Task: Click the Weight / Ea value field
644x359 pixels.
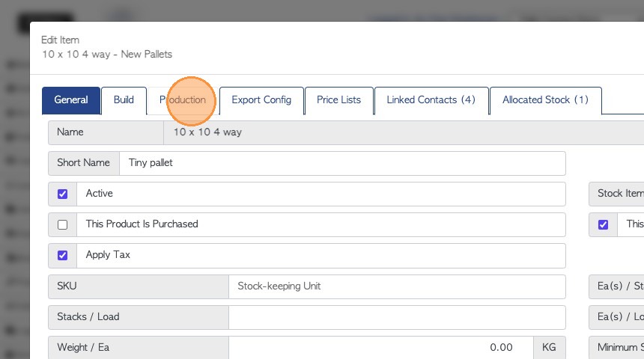Action: click(380, 347)
